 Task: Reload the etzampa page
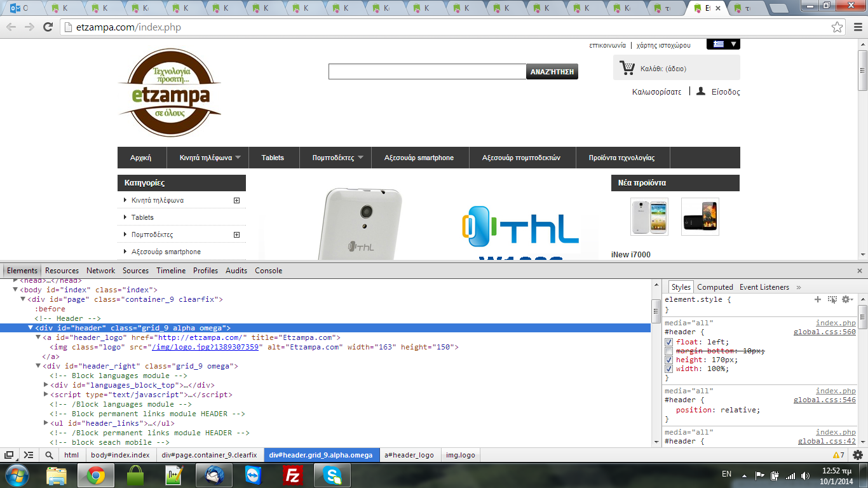click(x=48, y=27)
